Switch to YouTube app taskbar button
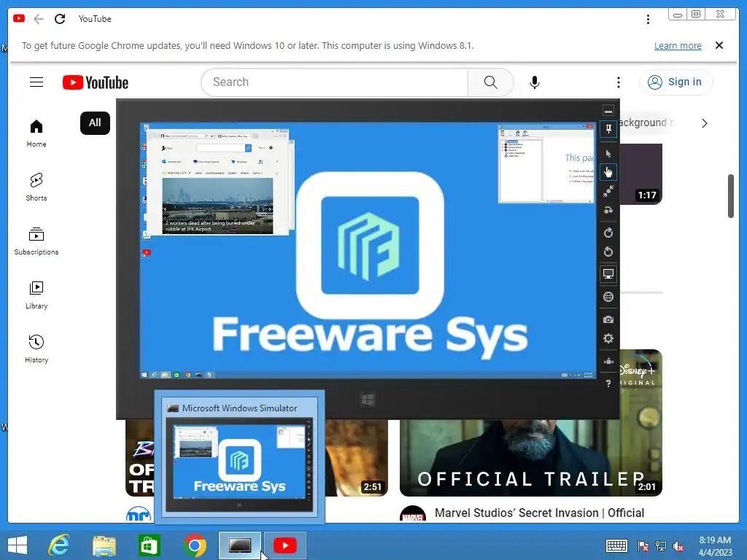Screen dimensions: 747x560 tap(285, 545)
